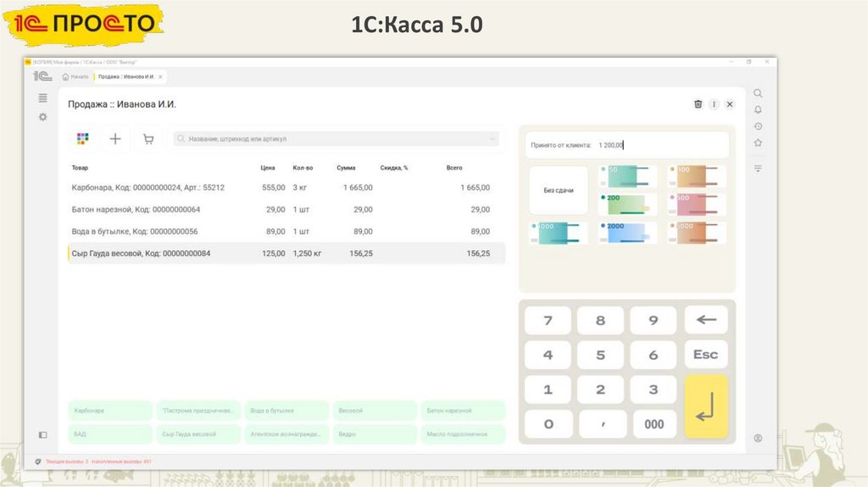Click the 'Без сдачи' button
Image resolution: width=868 pixels, height=487 pixels.
pos(558,190)
